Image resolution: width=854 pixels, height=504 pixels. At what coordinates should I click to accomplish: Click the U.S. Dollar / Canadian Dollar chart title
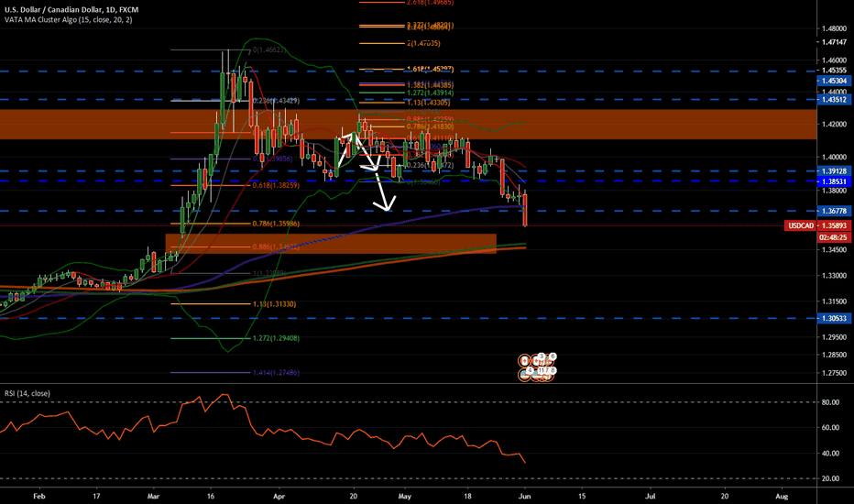pyautogui.click(x=71, y=10)
